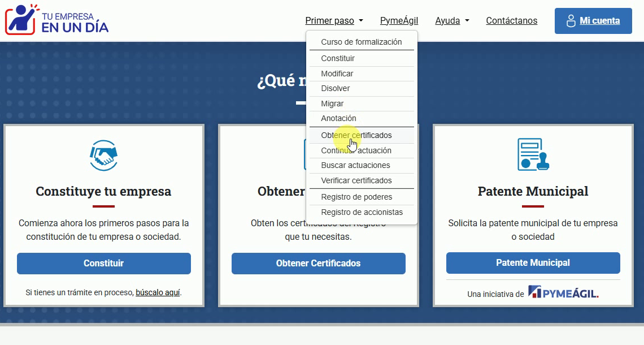The image size is (644, 345).
Task: Open the PymeÁgil navigation link
Action: (x=399, y=20)
